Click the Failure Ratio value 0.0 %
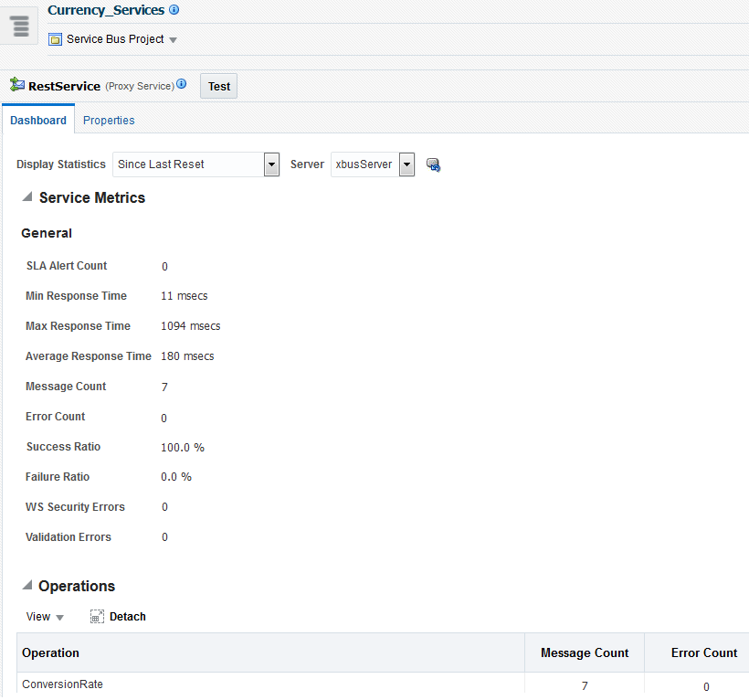 175,477
